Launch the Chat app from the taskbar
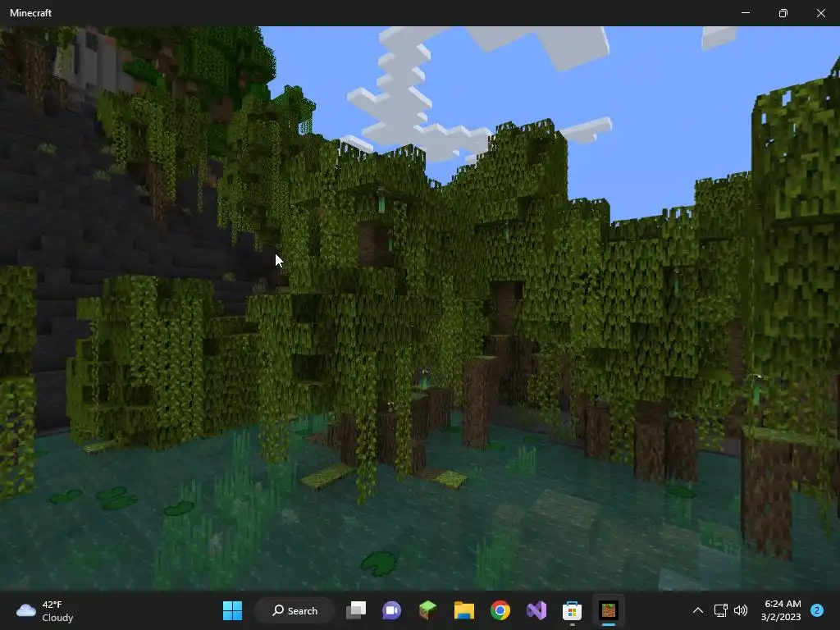The image size is (840, 630). click(x=391, y=610)
